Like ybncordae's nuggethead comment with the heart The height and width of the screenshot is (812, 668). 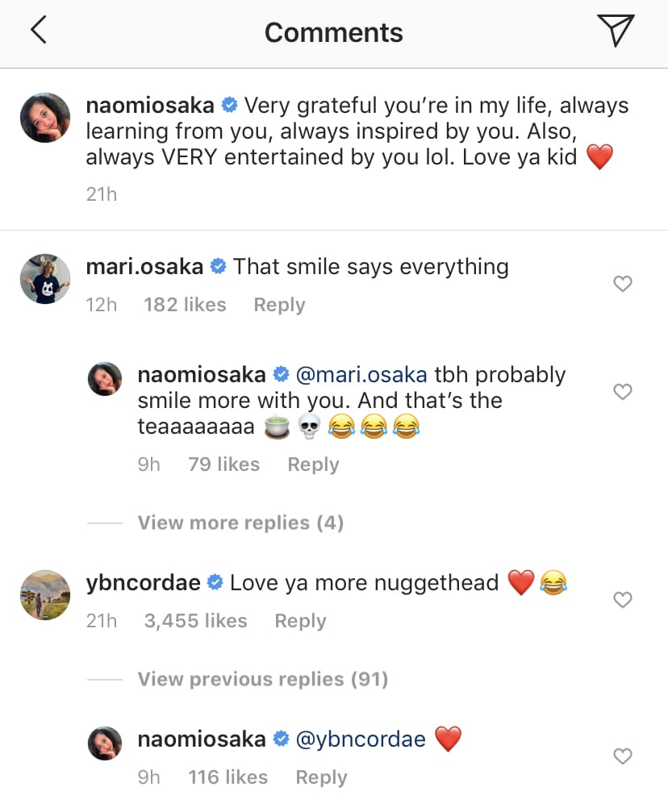click(x=623, y=600)
